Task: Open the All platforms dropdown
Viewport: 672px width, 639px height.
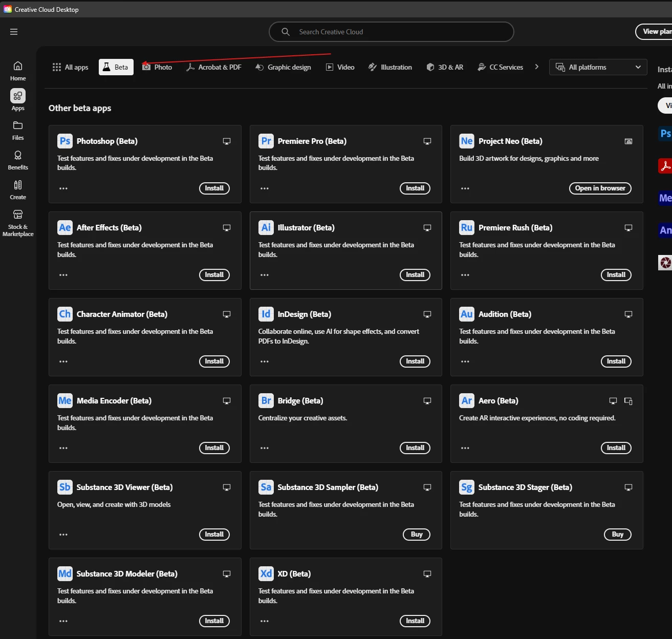Action: pyautogui.click(x=598, y=67)
